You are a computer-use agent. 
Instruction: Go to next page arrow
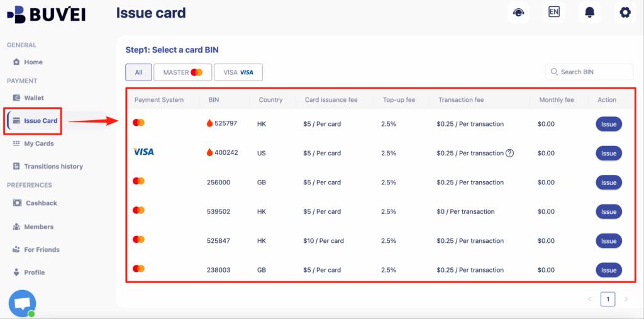pos(626,299)
